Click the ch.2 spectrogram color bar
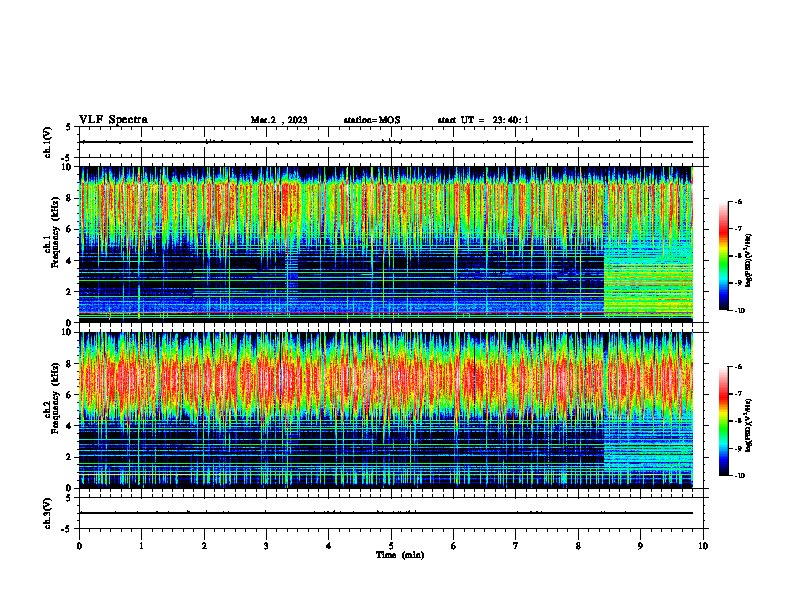The height and width of the screenshot is (612, 792). pyautogui.click(x=723, y=421)
